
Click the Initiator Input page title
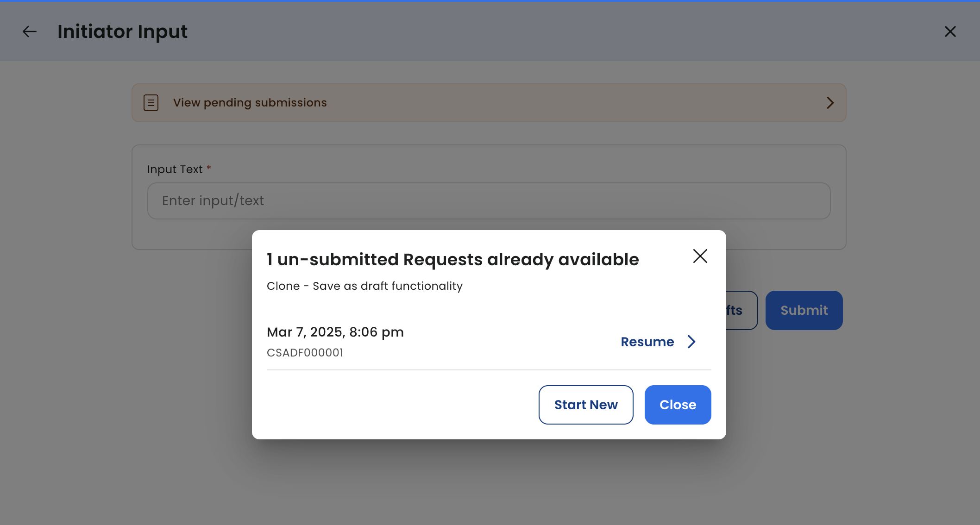click(122, 31)
